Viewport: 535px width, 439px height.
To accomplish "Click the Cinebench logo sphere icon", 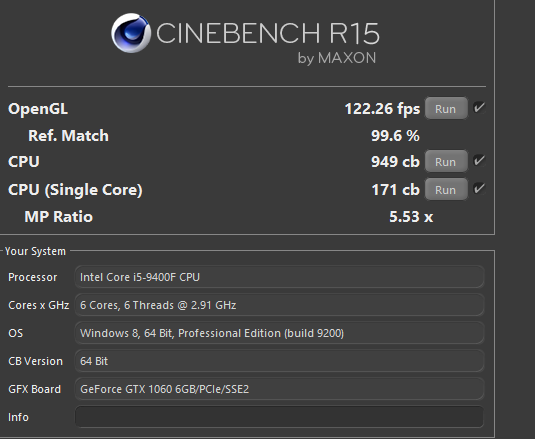I will click(131, 33).
